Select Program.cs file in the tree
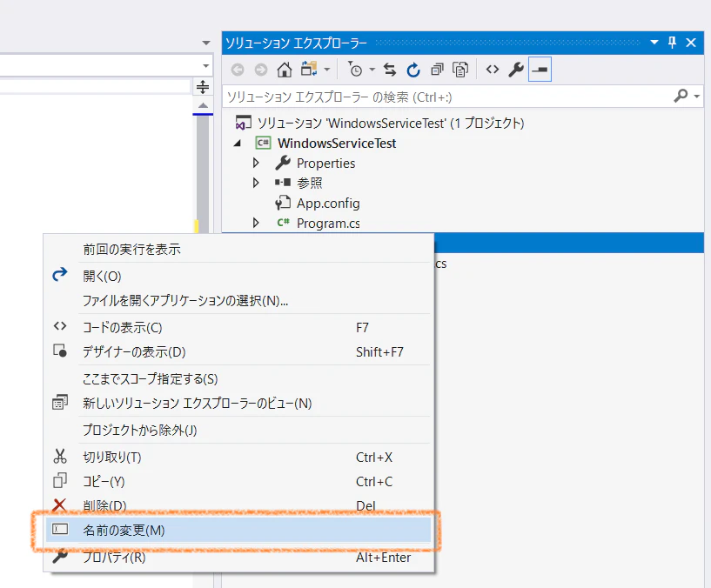 coord(319,223)
